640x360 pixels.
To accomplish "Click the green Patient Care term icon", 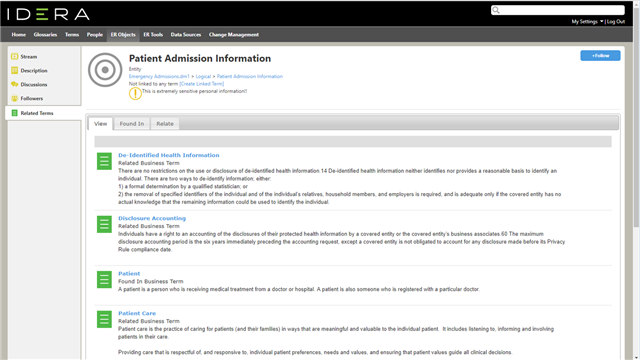I will [x=104, y=319].
